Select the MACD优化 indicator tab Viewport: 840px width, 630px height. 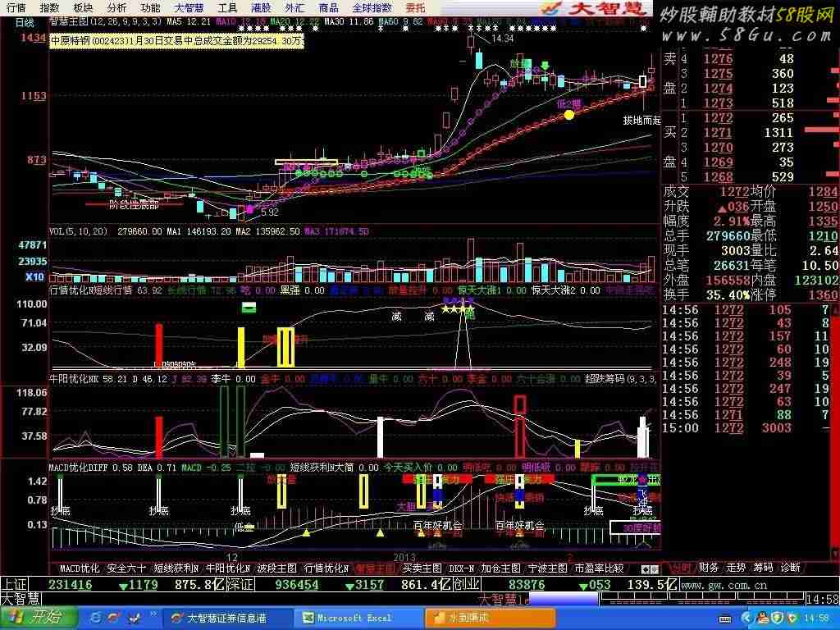point(80,568)
